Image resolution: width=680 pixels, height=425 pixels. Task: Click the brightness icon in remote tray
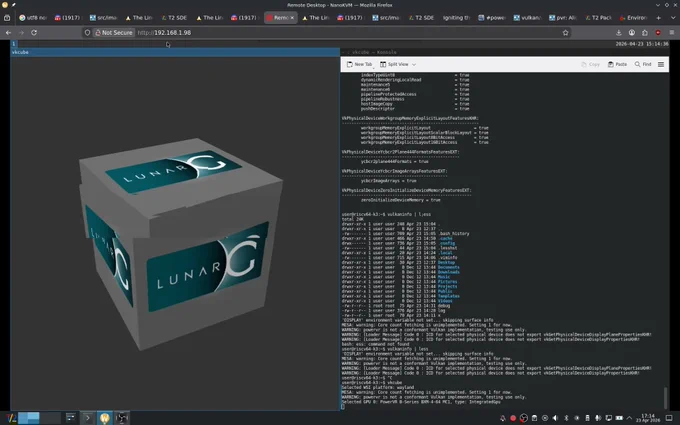(577, 418)
